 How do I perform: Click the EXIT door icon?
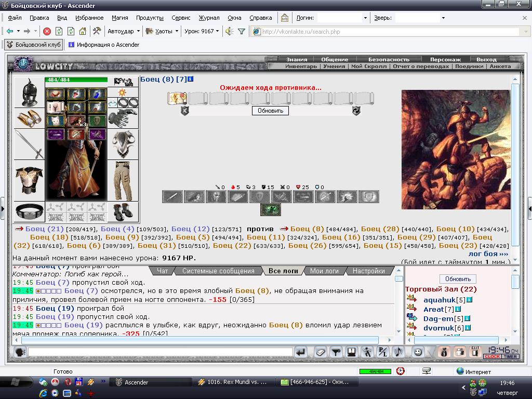coord(475,352)
